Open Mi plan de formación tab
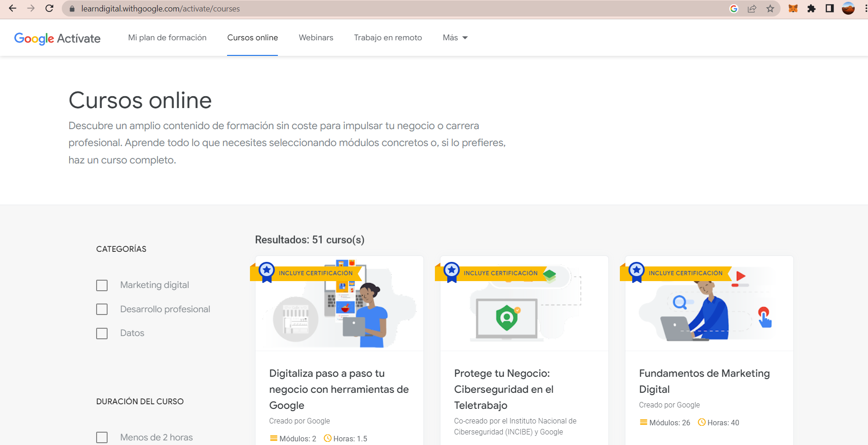 167,38
